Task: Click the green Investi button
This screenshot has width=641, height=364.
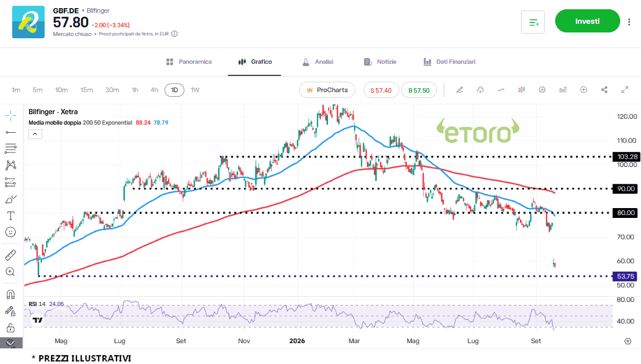Action: (x=588, y=21)
